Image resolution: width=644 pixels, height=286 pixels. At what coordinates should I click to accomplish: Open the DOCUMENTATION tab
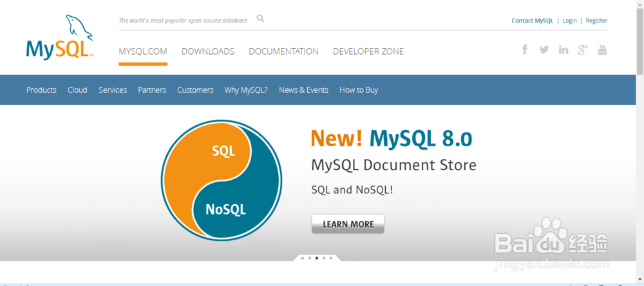tap(284, 52)
